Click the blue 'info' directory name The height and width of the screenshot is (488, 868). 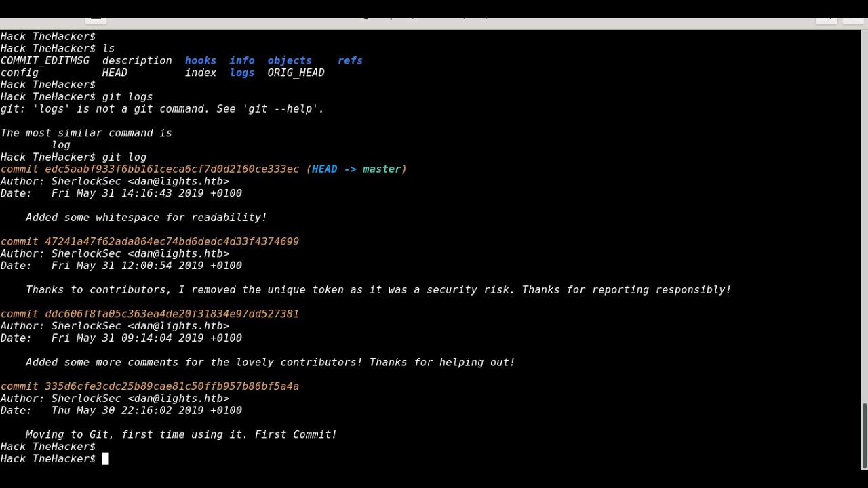pyautogui.click(x=242, y=60)
